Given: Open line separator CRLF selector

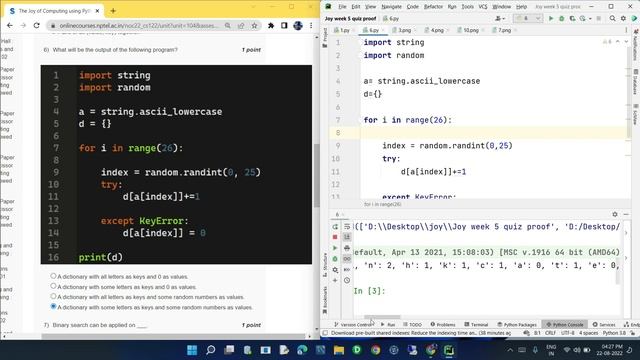Looking at the screenshot, I should [x=550, y=333].
